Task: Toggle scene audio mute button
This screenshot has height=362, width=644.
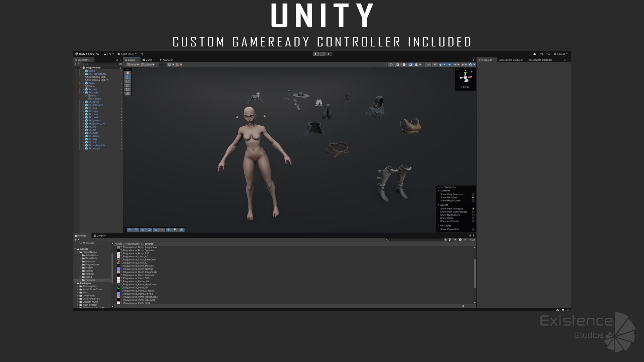Action: (435, 65)
